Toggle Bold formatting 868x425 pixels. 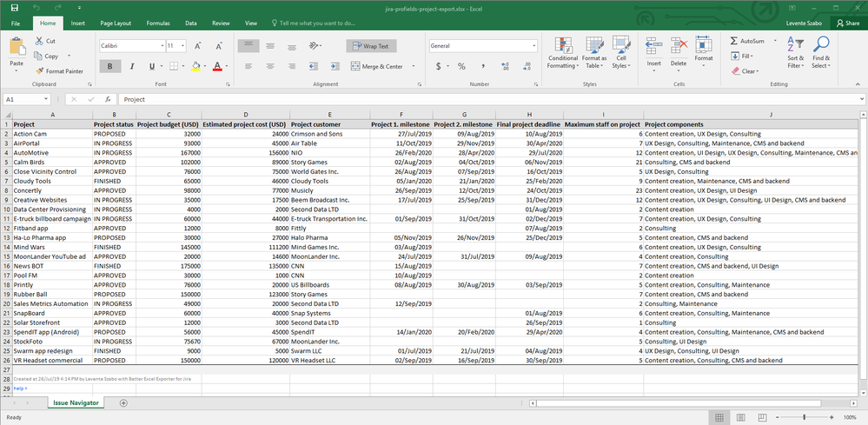(x=110, y=66)
